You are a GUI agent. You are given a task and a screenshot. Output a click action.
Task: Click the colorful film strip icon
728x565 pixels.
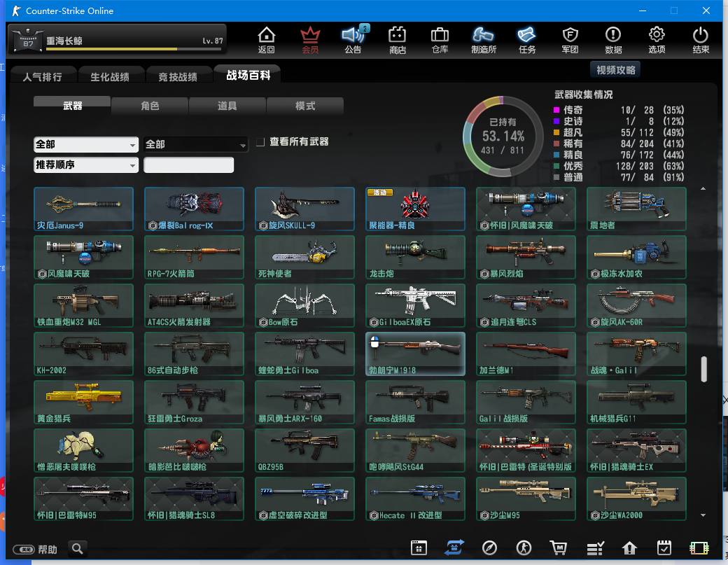tap(699, 548)
